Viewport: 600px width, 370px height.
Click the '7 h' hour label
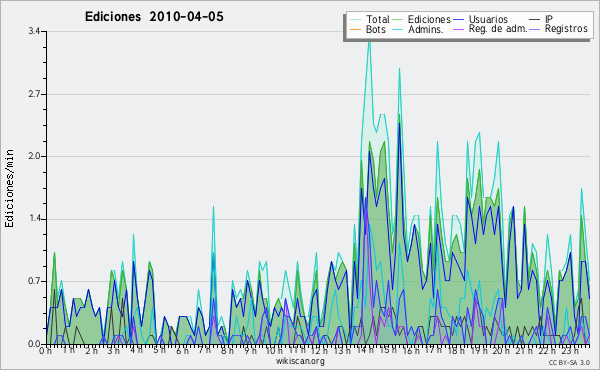205,350
